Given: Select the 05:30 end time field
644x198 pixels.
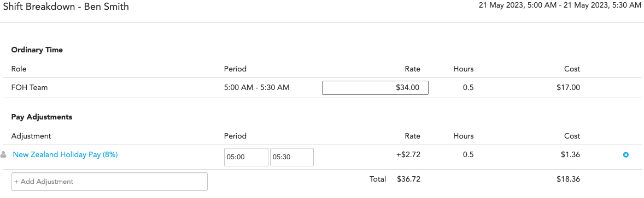Looking at the screenshot, I should pos(292,157).
